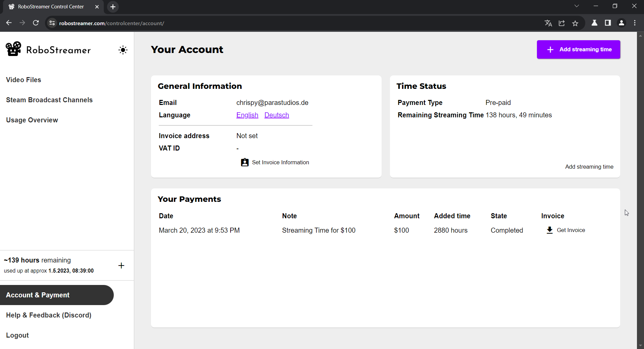The width and height of the screenshot is (644, 349).
Task: Click the 'Remaining Streaming Time' label
Action: [441, 115]
